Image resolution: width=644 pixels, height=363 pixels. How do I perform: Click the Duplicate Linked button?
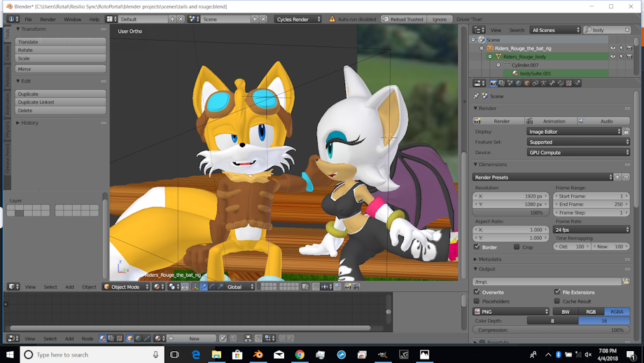pyautogui.click(x=60, y=102)
